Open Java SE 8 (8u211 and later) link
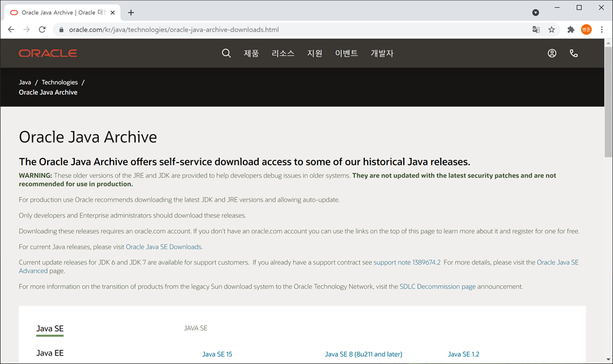The image size is (613, 364). point(363,354)
